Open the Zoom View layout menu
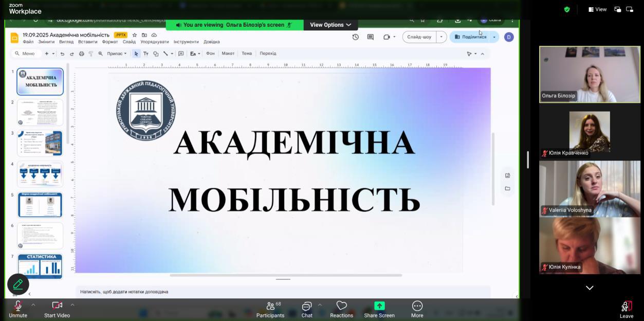 click(598, 9)
